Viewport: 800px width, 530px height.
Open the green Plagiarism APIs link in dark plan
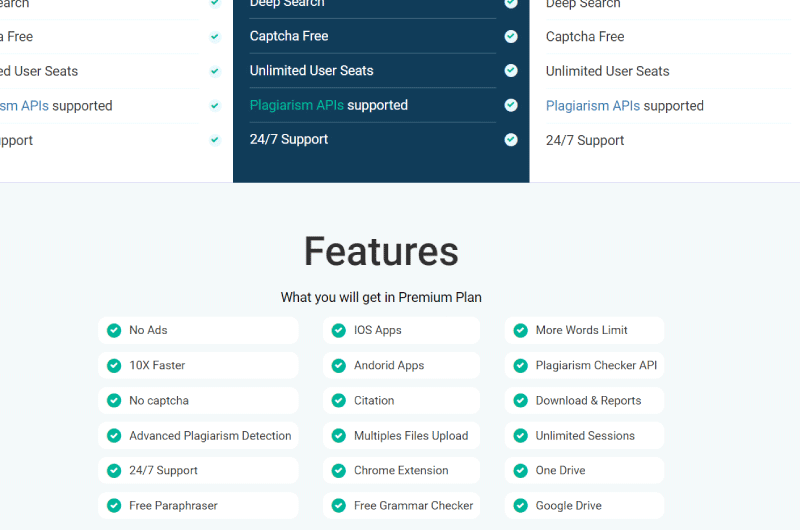pyautogui.click(x=296, y=105)
